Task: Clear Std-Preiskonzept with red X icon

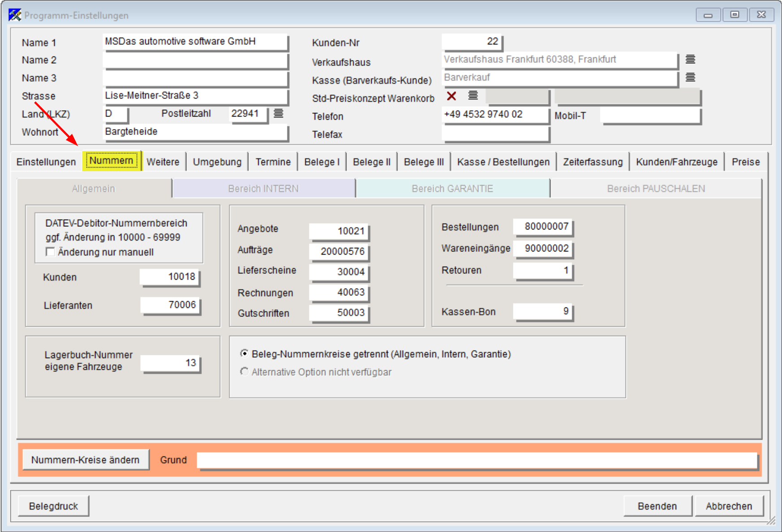Action: point(452,96)
